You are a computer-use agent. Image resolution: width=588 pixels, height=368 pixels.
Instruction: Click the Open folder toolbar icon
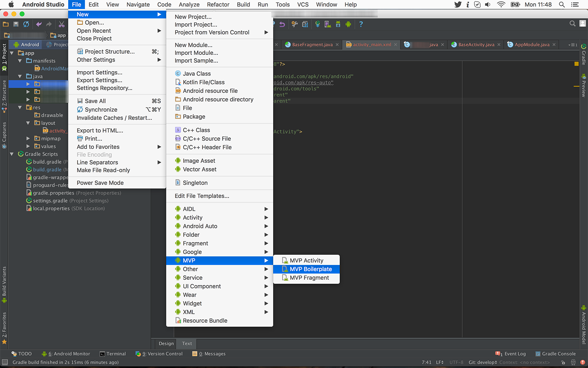[x=6, y=24]
